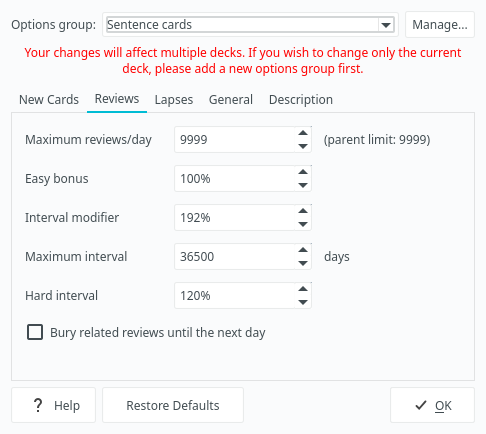
Task: Open the General tab
Action: pos(231,100)
